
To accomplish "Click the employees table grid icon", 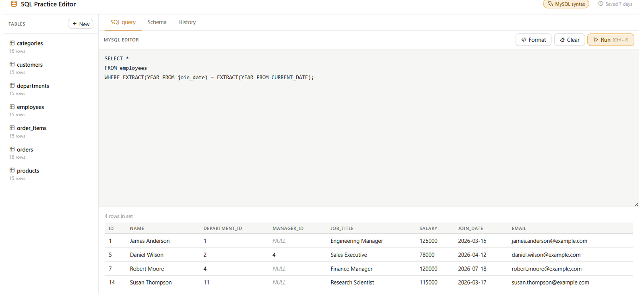I will (12, 107).
